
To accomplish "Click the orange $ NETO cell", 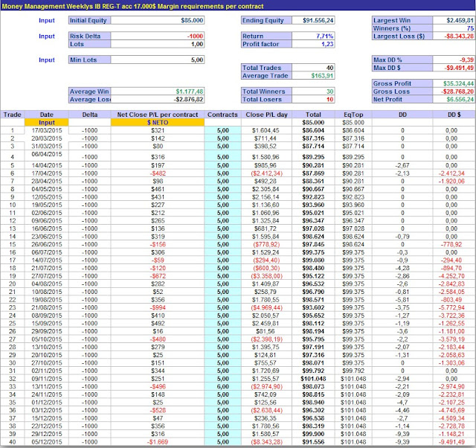I will pyautogui.click(x=158, y=122).
